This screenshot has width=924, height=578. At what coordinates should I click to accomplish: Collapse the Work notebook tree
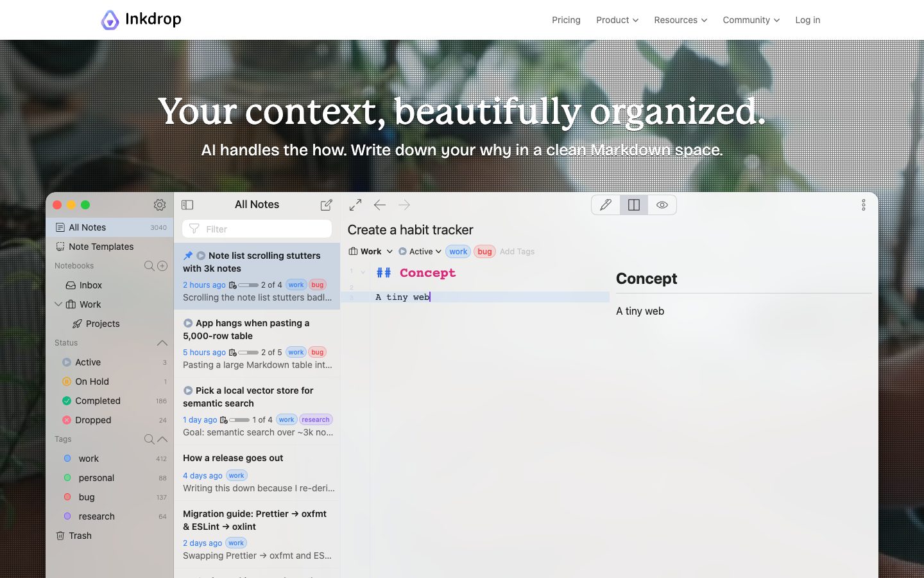coord(58,304)
